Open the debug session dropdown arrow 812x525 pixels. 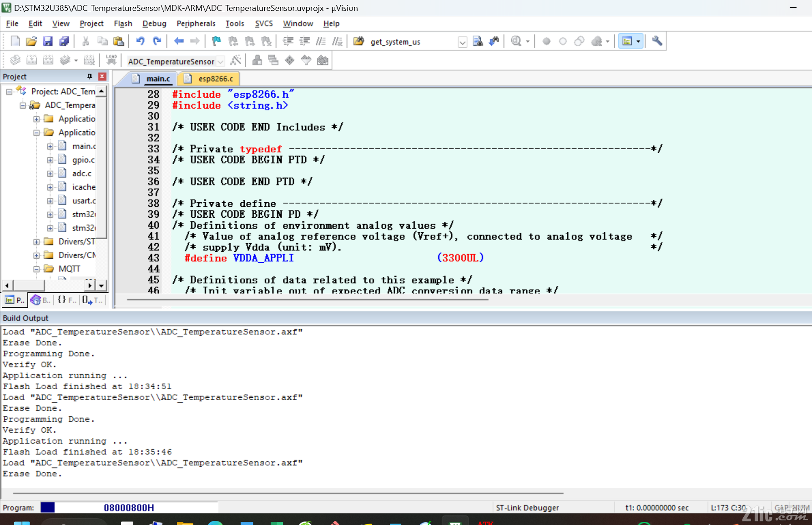(528, 41)
